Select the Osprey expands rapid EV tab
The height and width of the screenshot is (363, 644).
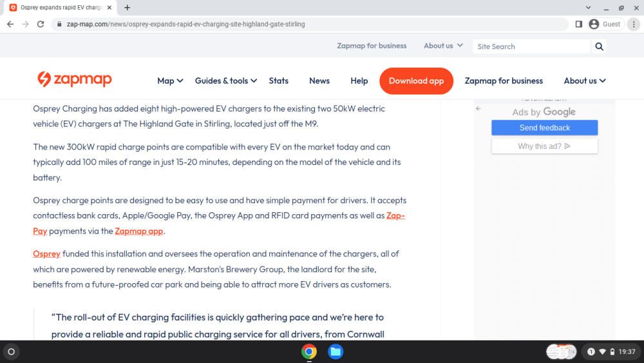point(61,7)
